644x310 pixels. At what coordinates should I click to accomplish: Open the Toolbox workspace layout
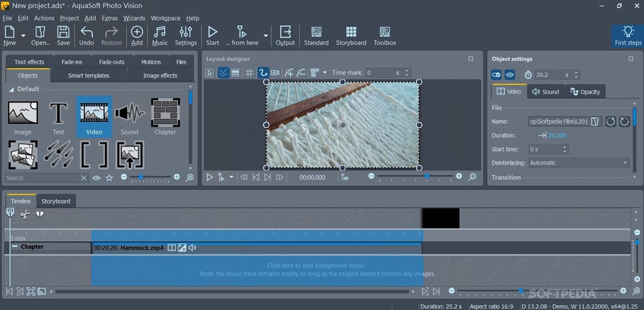pyautogui.click(x=385, y=35)
